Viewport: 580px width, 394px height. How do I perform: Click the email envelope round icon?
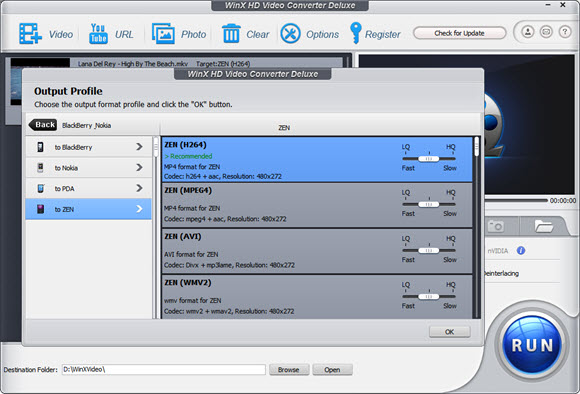coord(546,32)
